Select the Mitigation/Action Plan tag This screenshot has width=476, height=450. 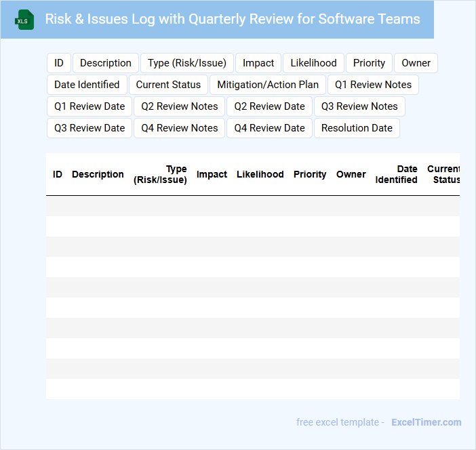[x=268, y=85]
